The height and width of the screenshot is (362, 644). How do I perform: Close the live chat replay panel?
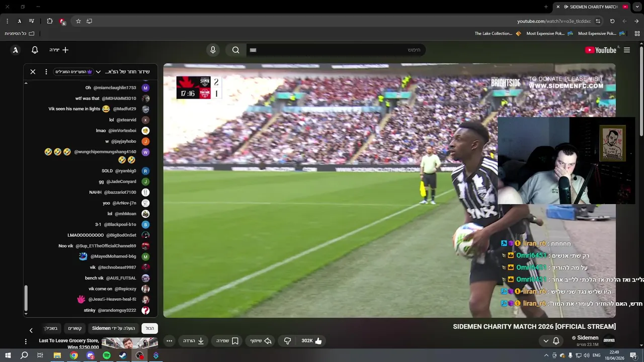(33, 72)
